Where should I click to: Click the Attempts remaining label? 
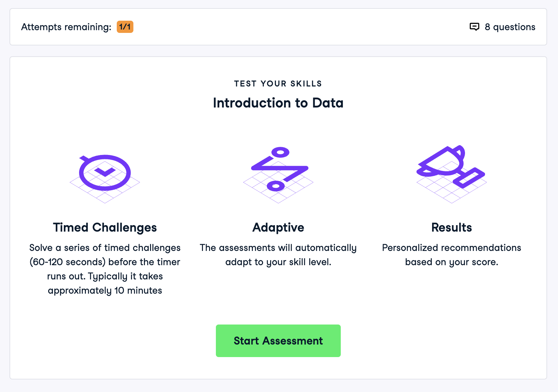(x=66, y=27)
